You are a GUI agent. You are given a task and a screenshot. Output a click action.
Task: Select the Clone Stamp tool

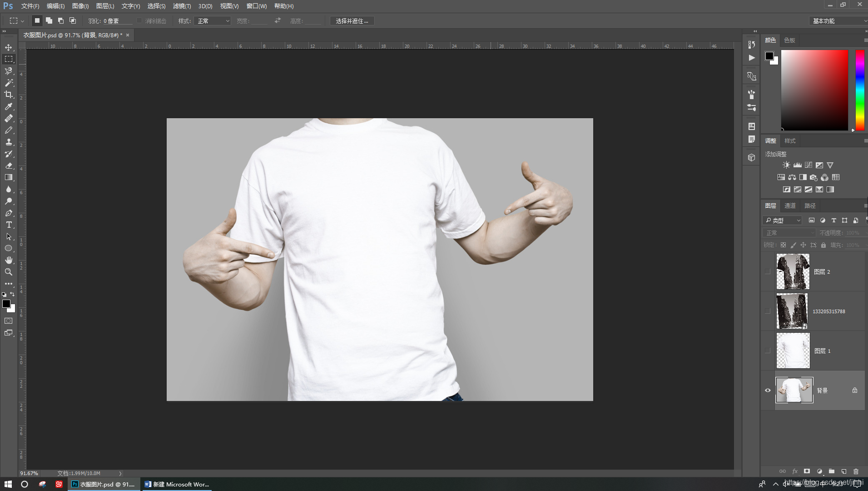coord(9,142)
